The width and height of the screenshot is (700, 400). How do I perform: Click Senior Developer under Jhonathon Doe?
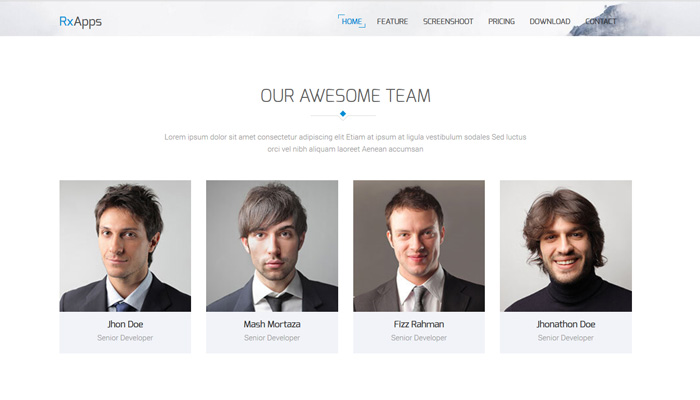coord(566,338)
